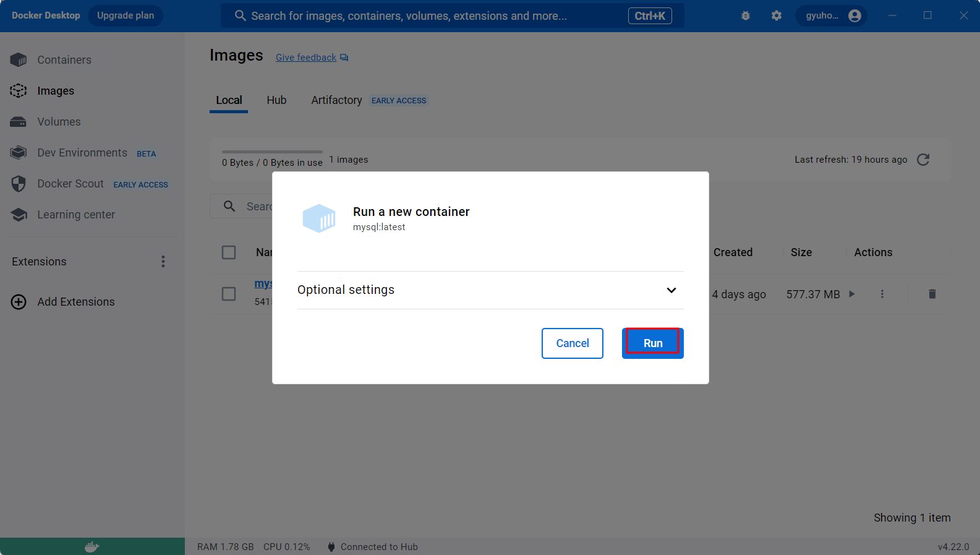Run the mysql image play icon

pos(852,294)
